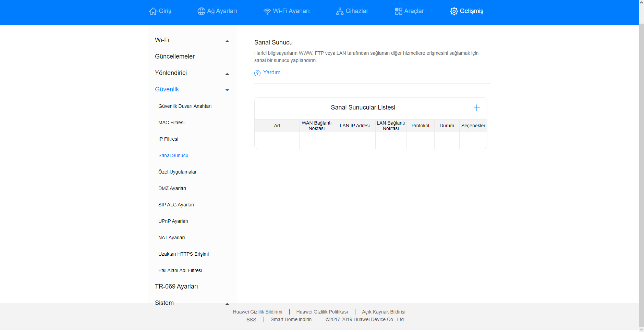This screenshot has width=644, height=332.
Task: Add a new virtual server with plus icon
Action: point(476,108)
